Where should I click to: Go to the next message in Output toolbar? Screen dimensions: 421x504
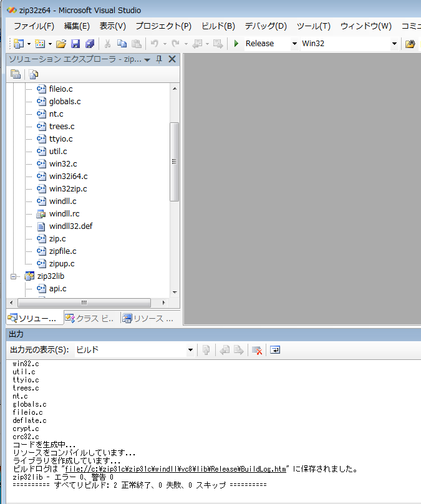(238, 350)
